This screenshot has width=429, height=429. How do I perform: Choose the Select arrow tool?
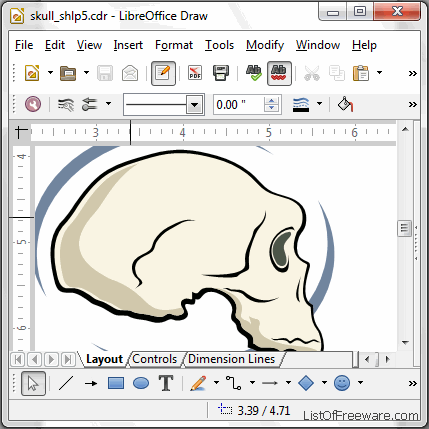tap(33, 383)
